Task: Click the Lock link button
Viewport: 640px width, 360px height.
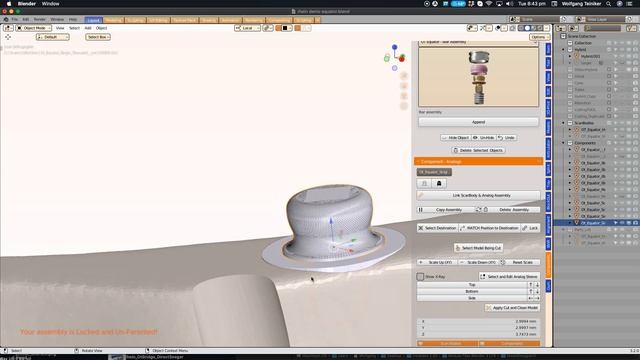Action: (530, 228)
